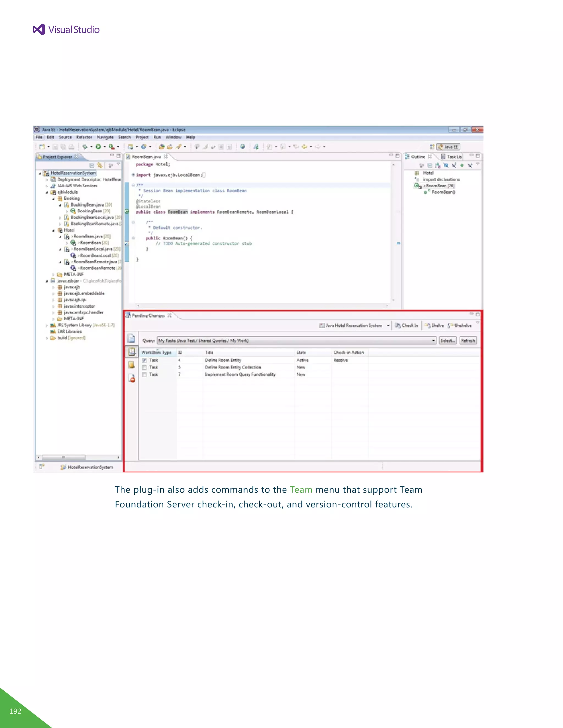Close the Pending Changes tab
563x728 pixels.
point(169,315)
